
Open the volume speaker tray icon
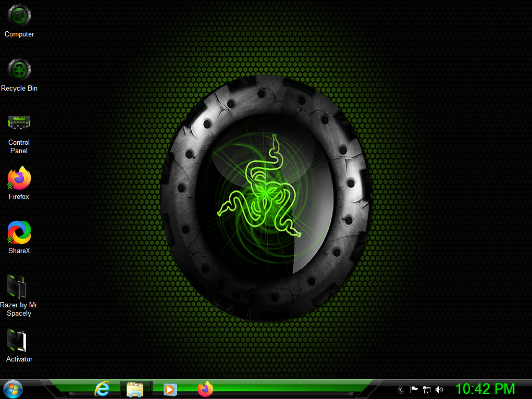point(439,390)
